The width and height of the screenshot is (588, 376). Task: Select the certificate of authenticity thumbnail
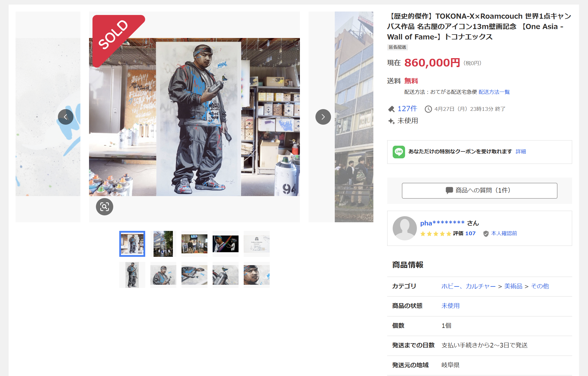257,244
